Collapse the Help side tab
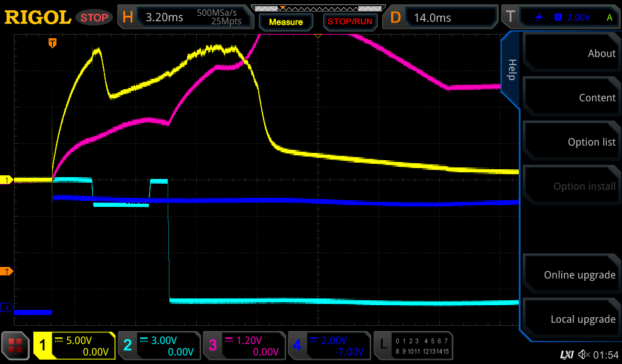 coord(511,70)
